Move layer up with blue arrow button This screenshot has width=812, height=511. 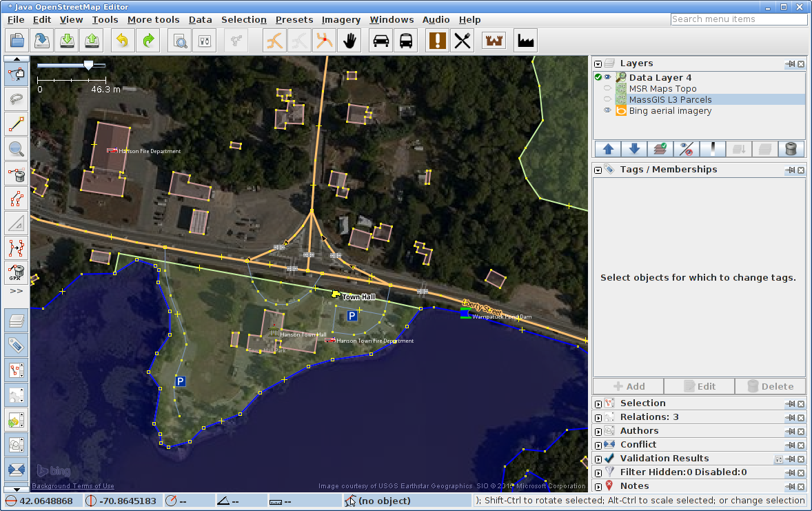[608, 148]
